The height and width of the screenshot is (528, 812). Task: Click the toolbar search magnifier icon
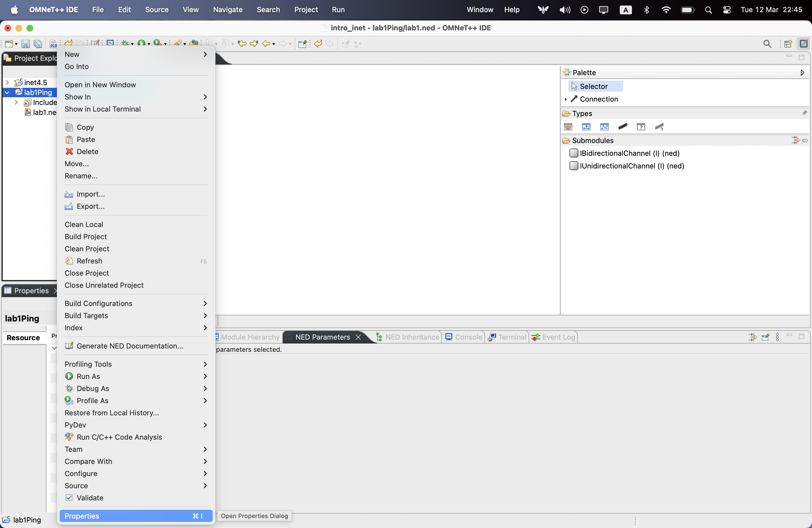[x=767, y=44]
